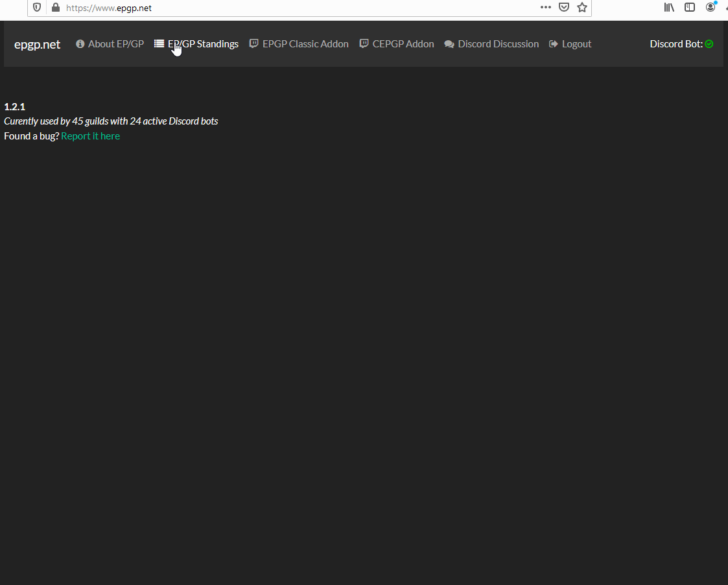Viewport: 728px width, 585px height.
Task: Open the Firefox account icon
Action: click(711, 7)
